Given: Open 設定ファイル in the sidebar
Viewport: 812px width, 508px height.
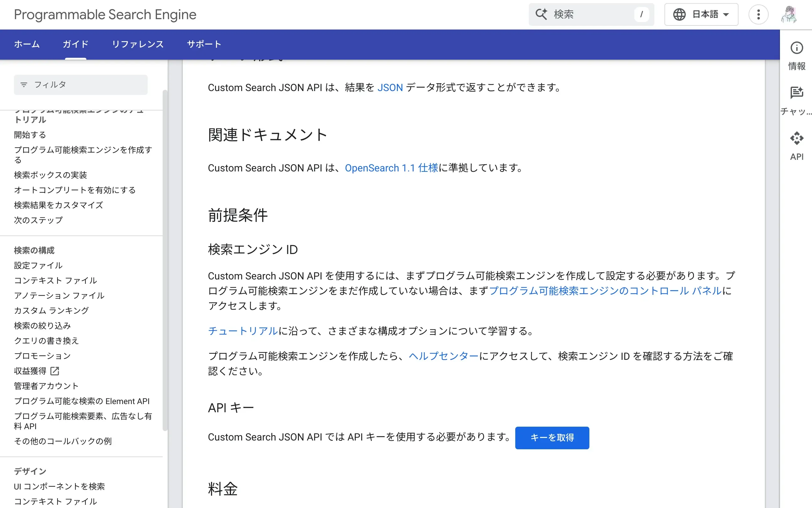Looking at the screenshot, I should tap(38, 265).
